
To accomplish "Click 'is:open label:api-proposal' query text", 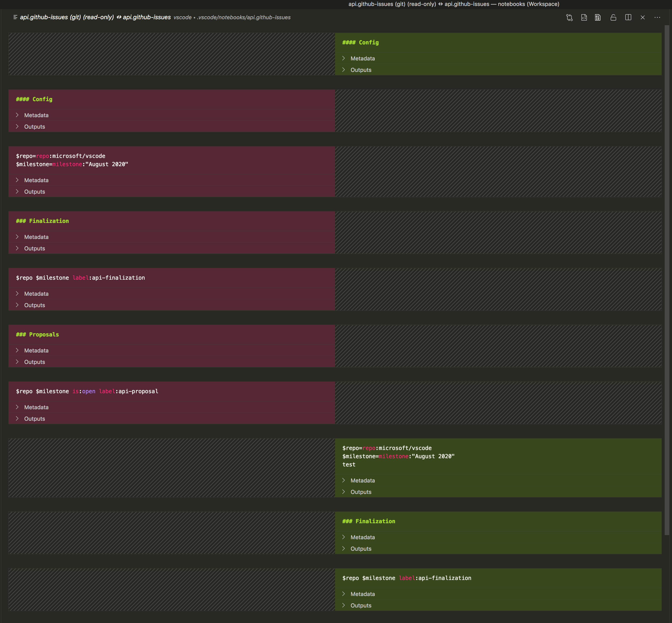I will [x=115, y=391].
